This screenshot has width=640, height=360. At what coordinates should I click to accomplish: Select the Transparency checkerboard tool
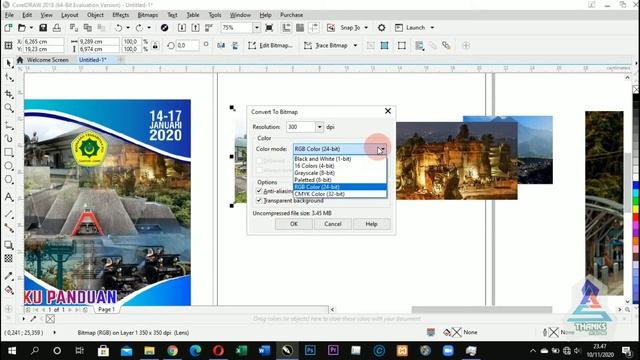(x=9, y=258)
